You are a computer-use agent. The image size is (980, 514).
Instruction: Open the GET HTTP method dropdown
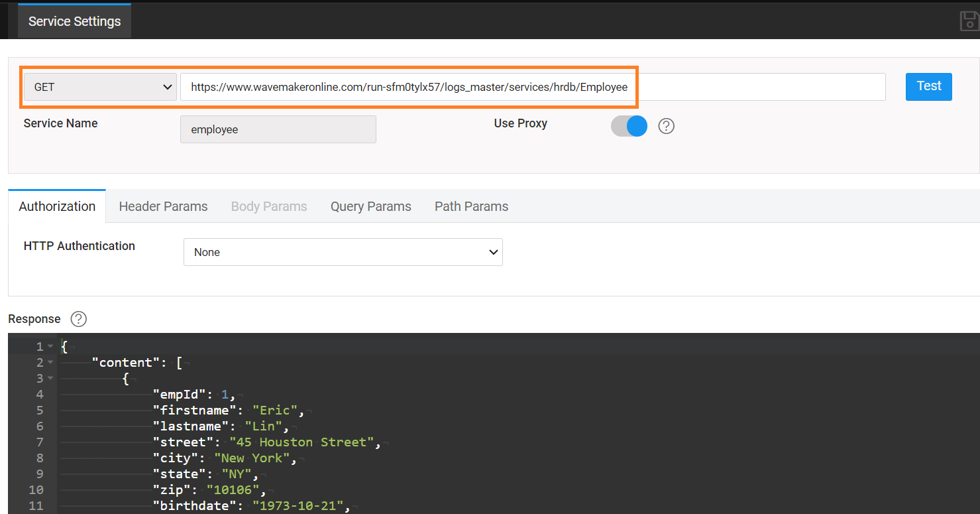[x=100, y=87]
